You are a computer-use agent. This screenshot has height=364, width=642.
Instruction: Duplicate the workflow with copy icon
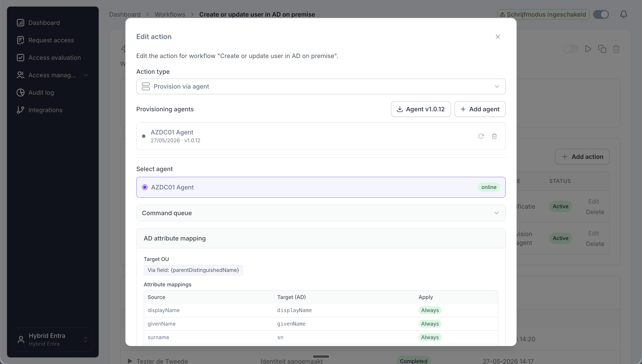(602, 49)
